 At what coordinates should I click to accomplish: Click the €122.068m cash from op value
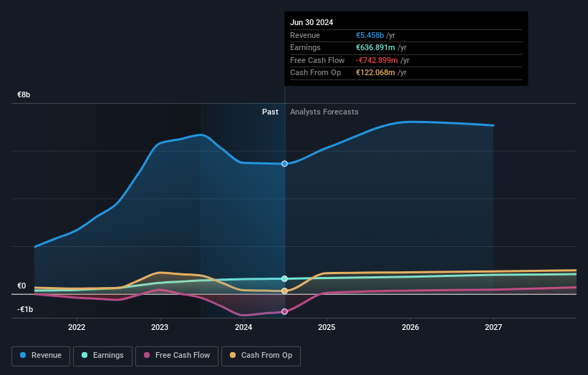[375, 73]
